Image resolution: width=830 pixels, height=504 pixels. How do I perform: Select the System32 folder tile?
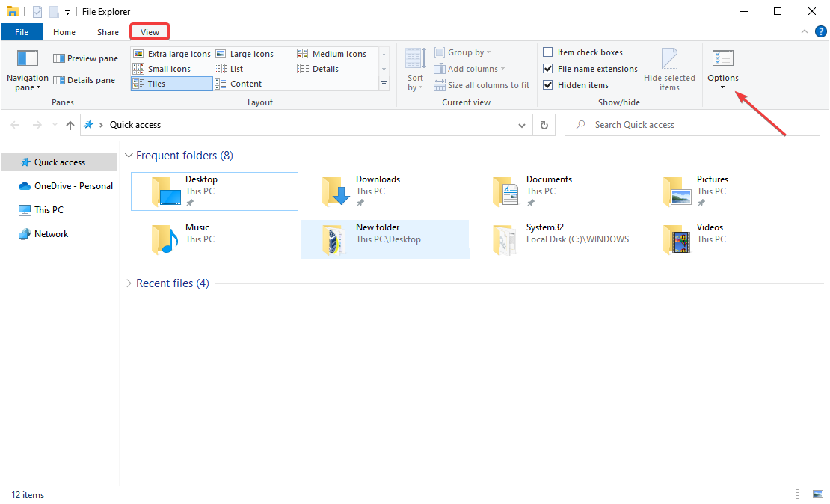coord(556,239)
